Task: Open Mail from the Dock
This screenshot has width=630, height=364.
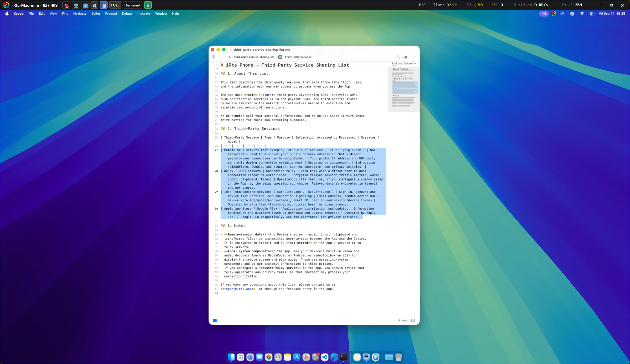Action: click(x=259, y=357)
